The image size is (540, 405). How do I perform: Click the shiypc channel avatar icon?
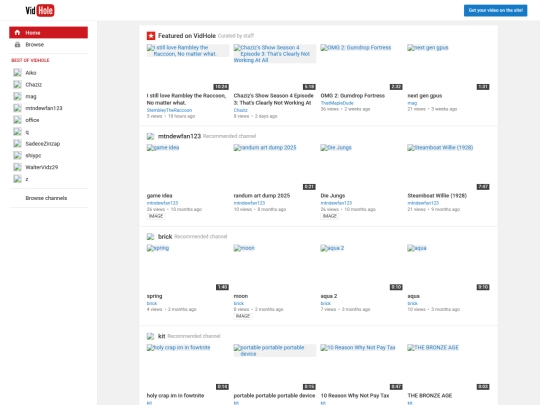tap(17, 155)
